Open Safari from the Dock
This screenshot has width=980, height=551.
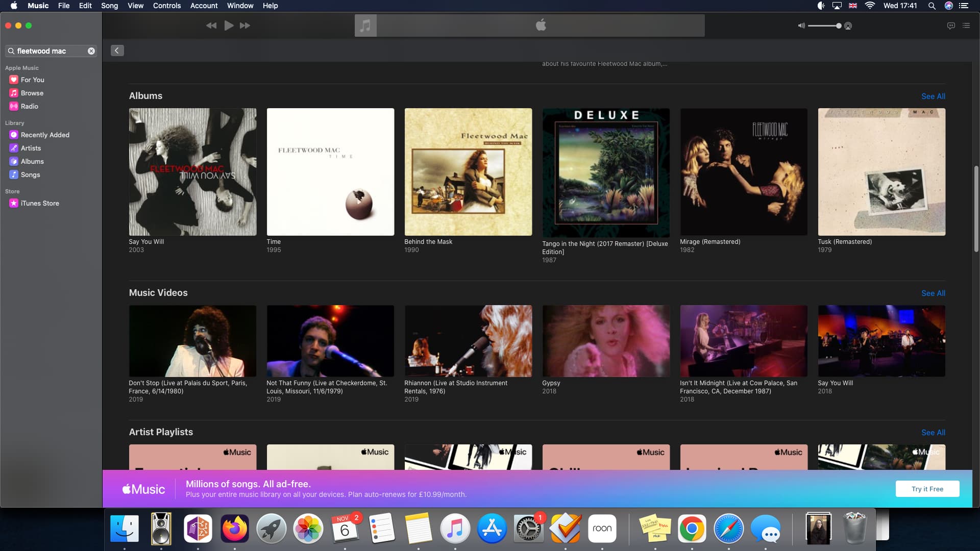pyautogui.click(x=728, y=528)
